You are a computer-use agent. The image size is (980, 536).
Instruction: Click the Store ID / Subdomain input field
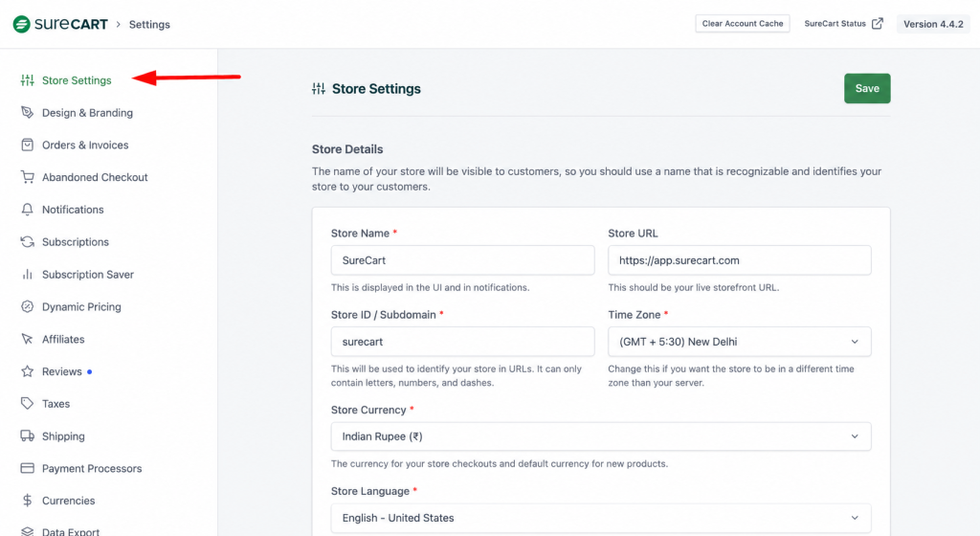tap(462, 342)
